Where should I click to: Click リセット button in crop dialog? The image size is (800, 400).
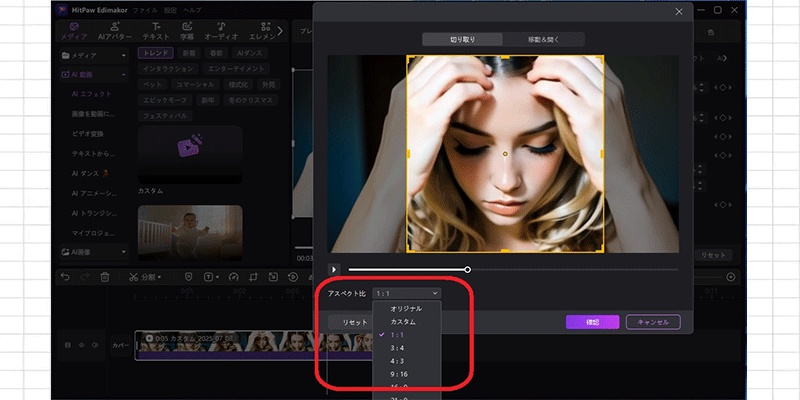(351, 322)
